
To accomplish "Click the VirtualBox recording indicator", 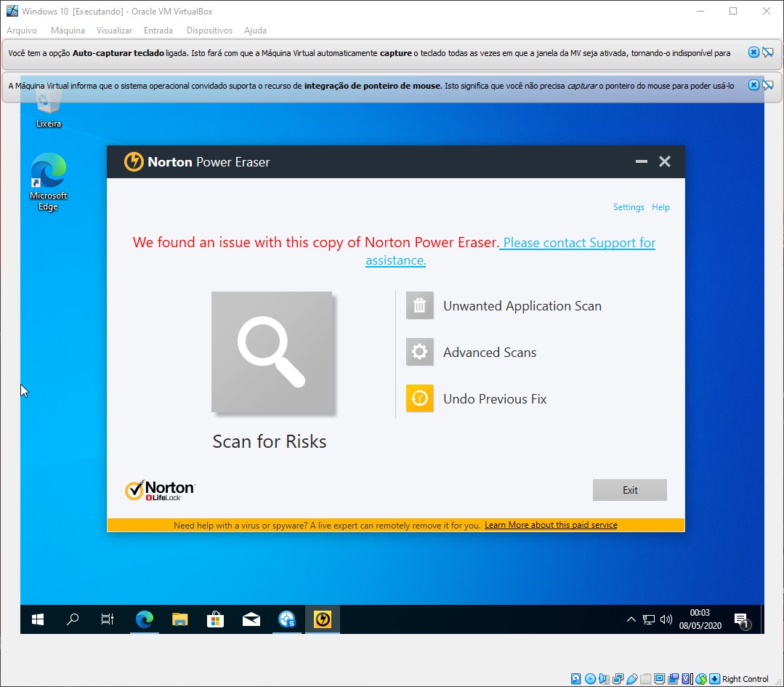I will click(673, 678).
